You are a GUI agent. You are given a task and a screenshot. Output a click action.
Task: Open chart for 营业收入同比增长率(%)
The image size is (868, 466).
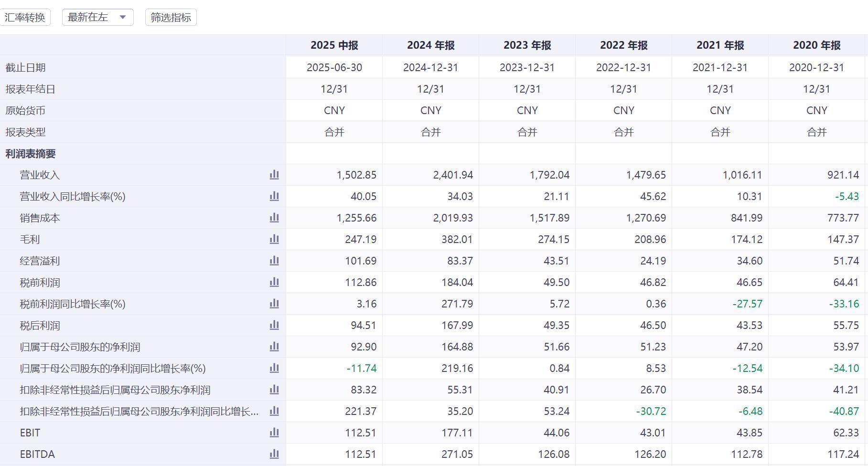(x=274, y=196)
